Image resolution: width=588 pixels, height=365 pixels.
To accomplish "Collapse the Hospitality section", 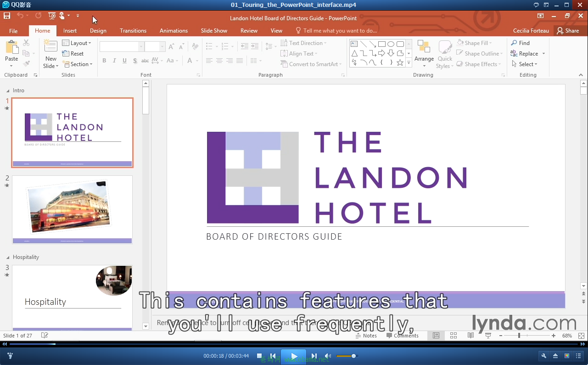I will click(7, 258).
